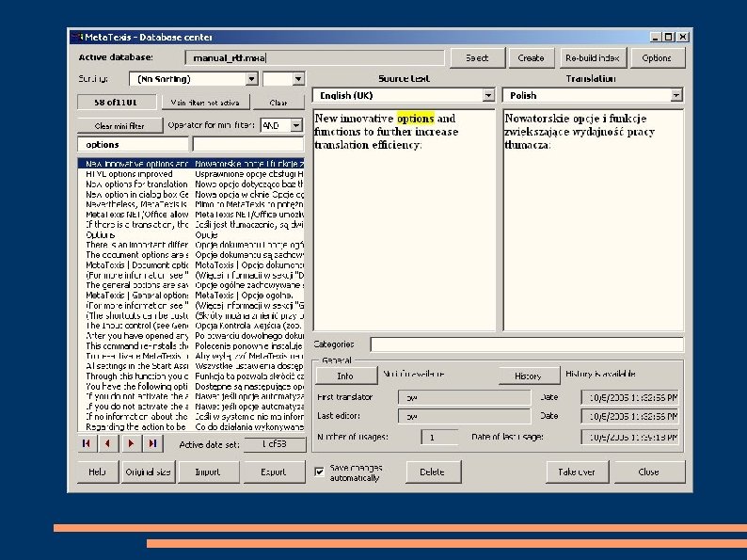Click MetaTexis title bar app icon
This screenshot has height=560, width=747.
click(x=78, y=37)
